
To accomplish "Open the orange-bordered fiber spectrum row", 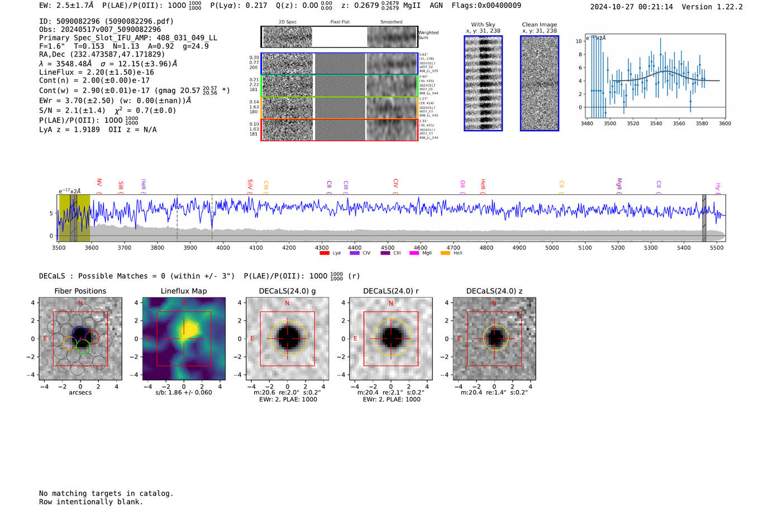I will pyautogui.click(x=340, y=107).
